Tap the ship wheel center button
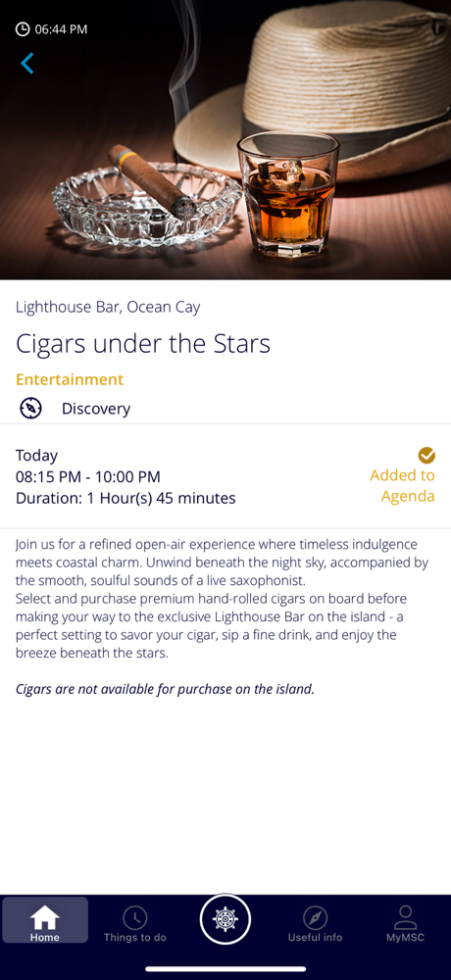 tap(225, 919)
